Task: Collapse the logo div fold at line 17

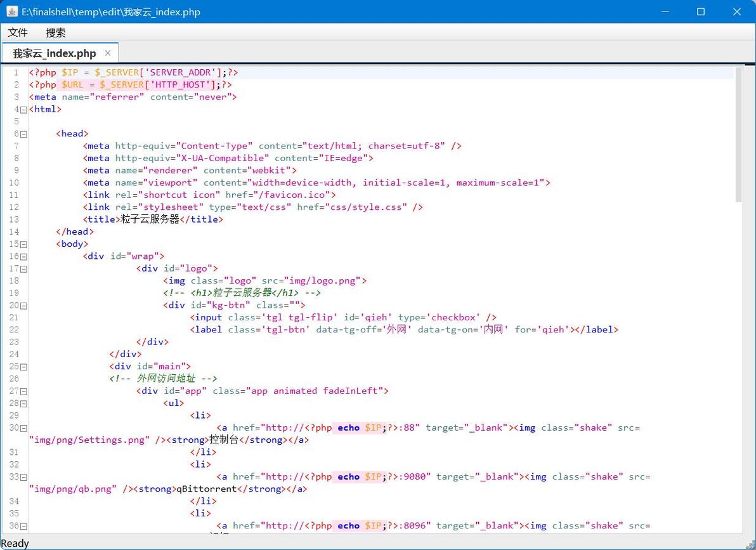Action: click(x=23, y=269)
